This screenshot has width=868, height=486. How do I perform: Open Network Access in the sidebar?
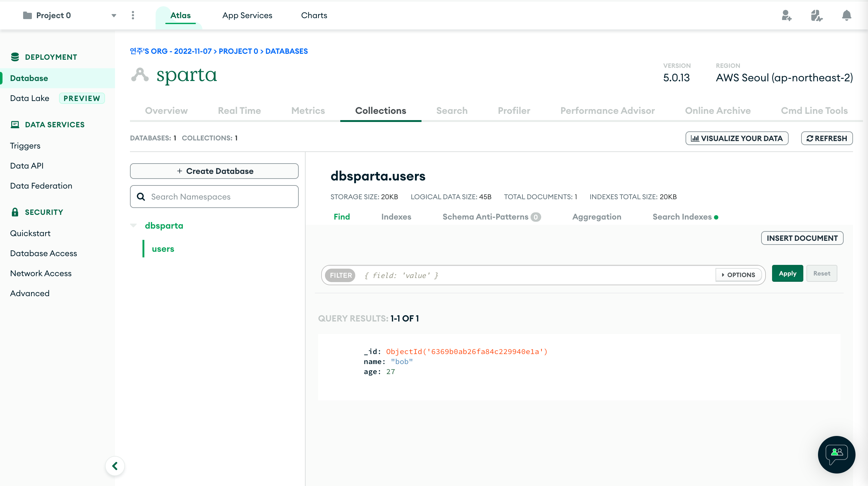(x=41, y=273)
